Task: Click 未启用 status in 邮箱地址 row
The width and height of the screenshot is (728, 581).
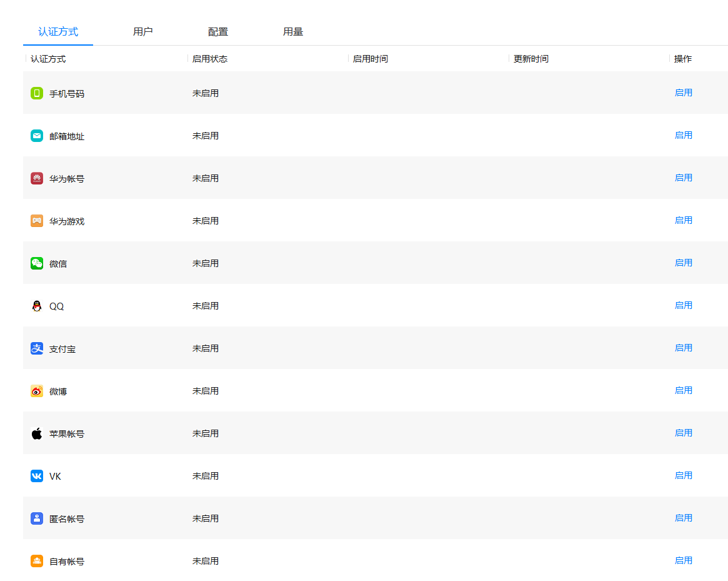Action: click(205, 136)
